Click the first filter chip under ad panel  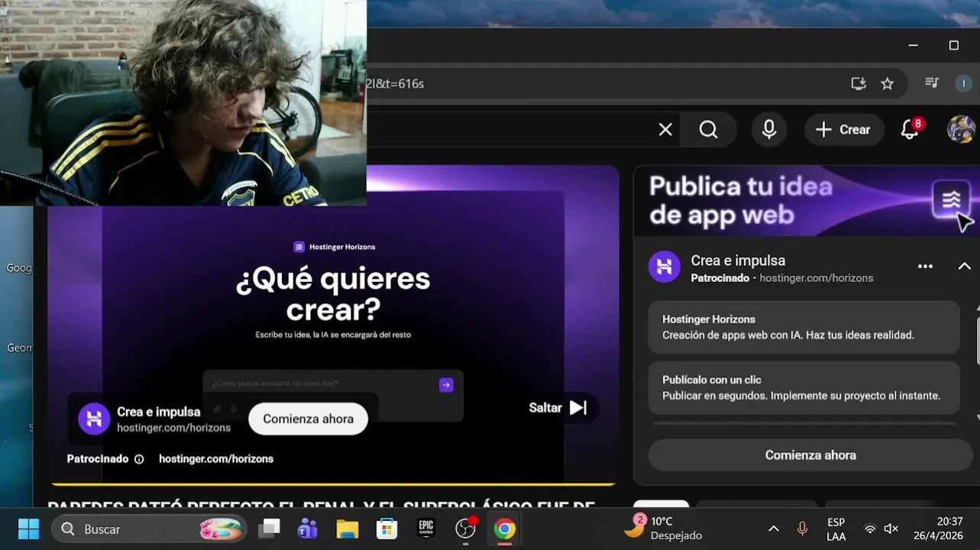(661, 504)
